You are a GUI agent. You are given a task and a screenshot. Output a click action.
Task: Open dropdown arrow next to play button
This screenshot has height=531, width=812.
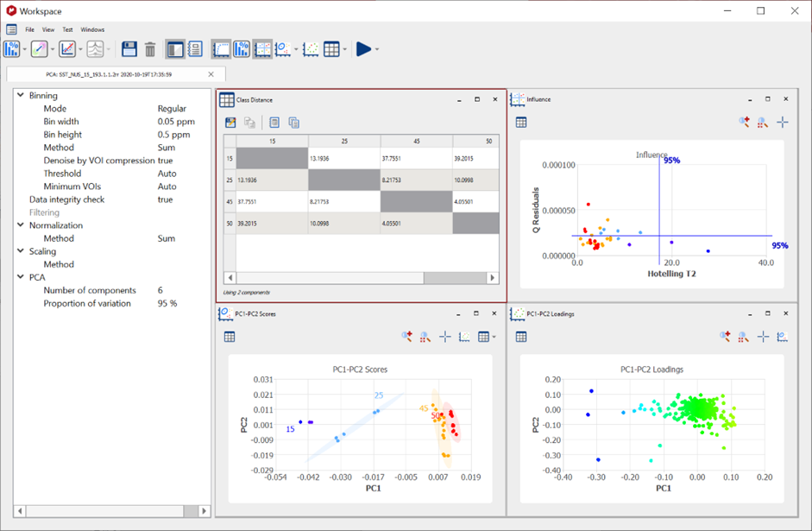pos(378,49)
